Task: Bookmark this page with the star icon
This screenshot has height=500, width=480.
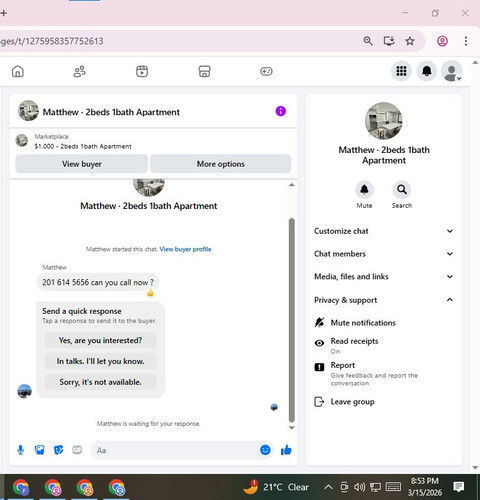Action: (410, 41)
